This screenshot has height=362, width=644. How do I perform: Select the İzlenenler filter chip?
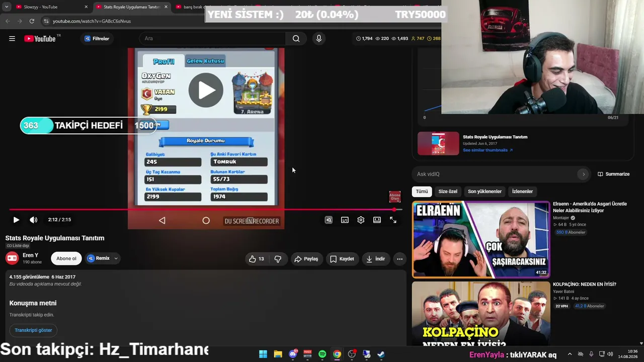522,192
